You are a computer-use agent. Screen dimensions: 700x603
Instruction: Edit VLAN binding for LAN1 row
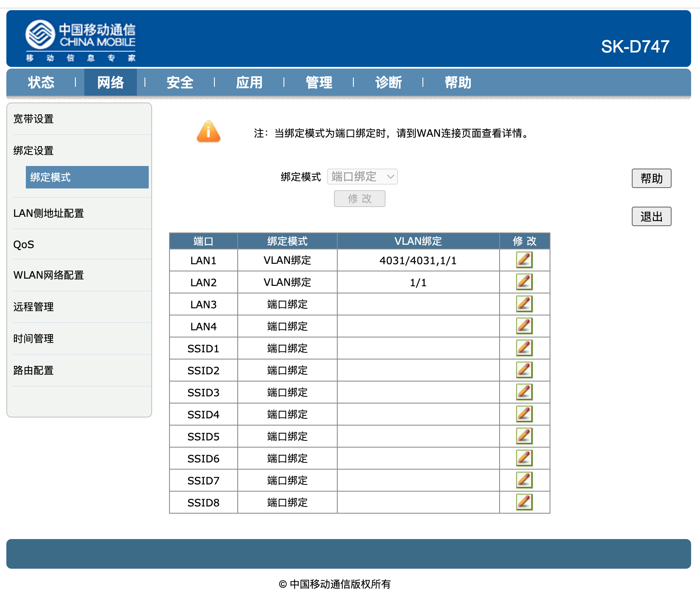524,260
